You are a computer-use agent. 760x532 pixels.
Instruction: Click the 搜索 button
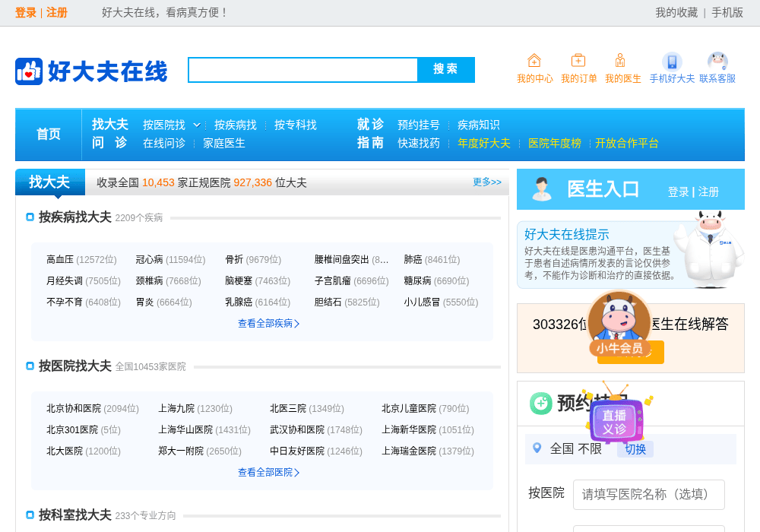(445, 70)
